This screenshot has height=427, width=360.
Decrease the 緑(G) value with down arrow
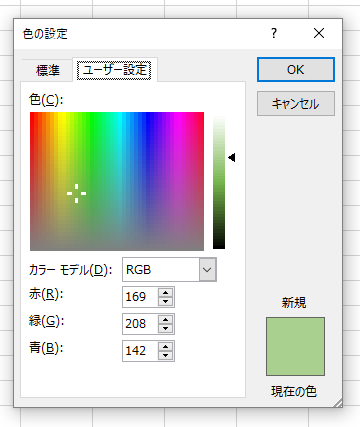[166, 328]
